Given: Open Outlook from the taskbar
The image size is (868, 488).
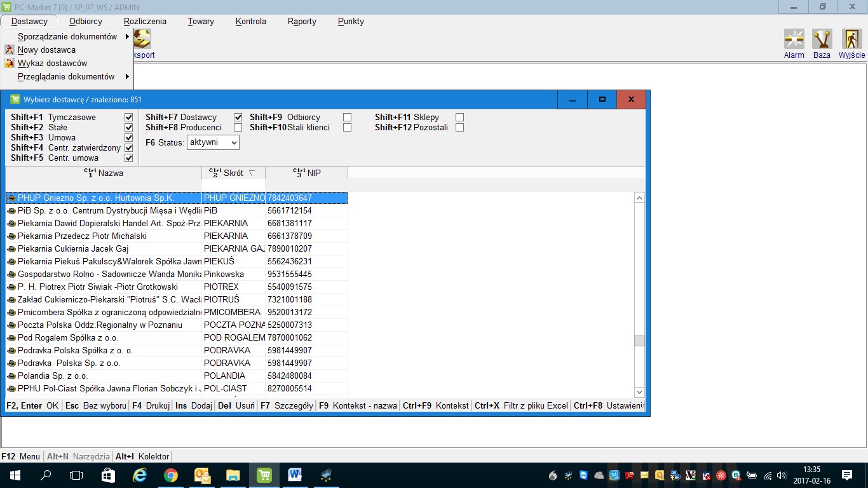Looking at the screenshot, I should tap(201, 475).
